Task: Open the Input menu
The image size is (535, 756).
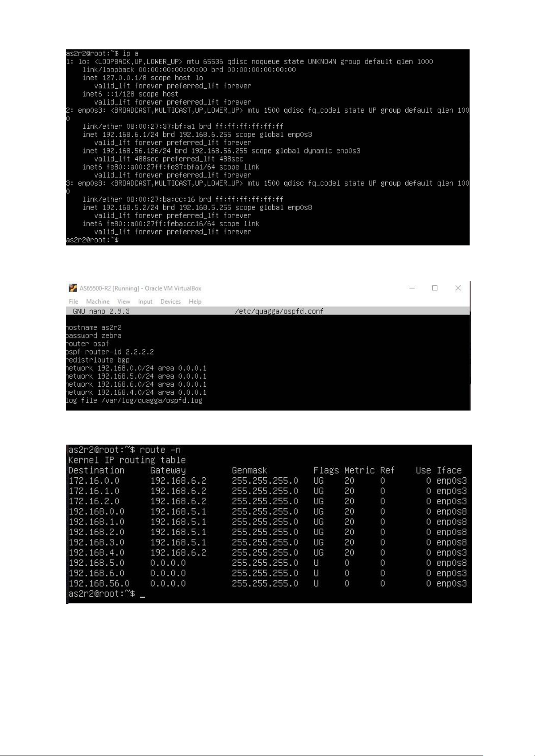Action: click(x=145, y=302)
